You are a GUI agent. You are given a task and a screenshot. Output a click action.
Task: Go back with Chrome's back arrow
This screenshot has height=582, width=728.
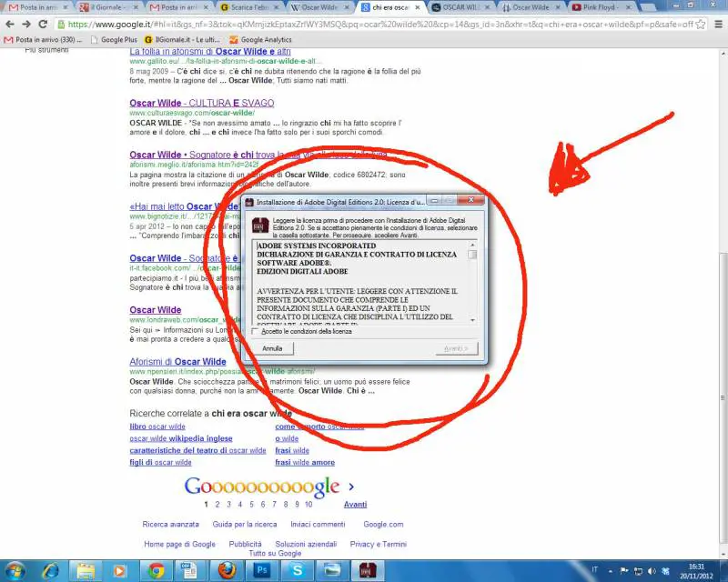(x=10, y=25)
